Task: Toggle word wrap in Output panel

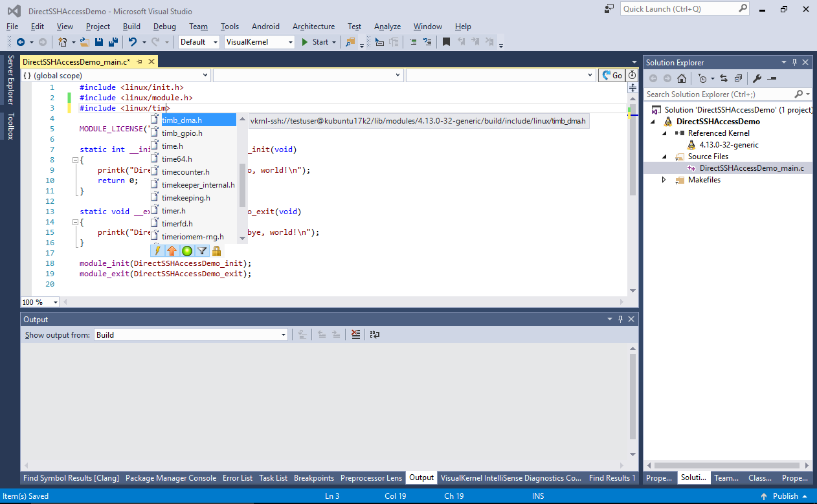Action: pyautogui.click(x=375, y=334)
